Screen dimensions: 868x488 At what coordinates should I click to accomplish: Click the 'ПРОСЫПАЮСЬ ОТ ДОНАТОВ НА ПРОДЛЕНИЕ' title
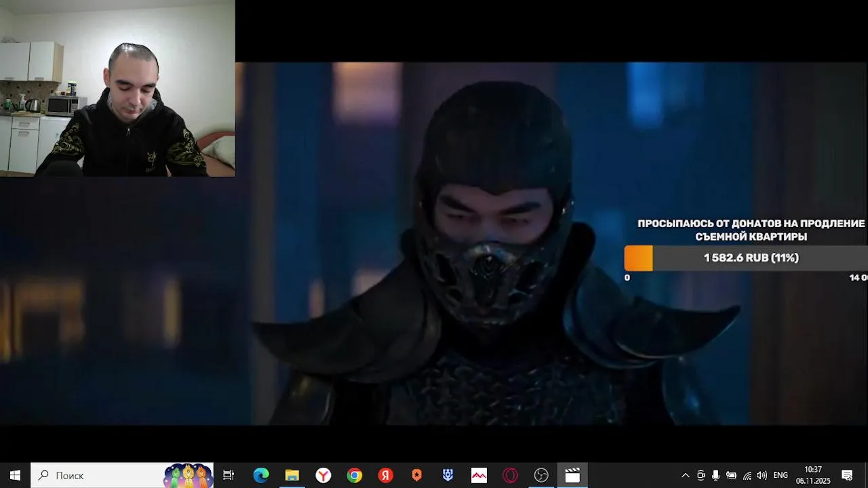751,224
